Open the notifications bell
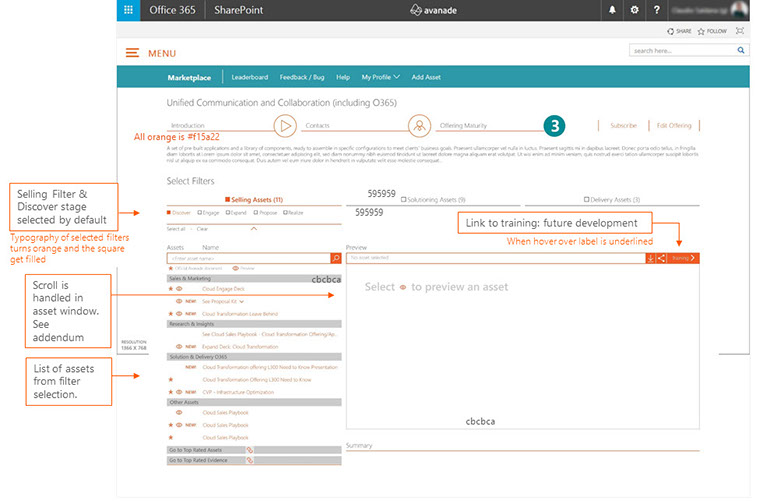763x502 pixels. [x=612, y=11]
